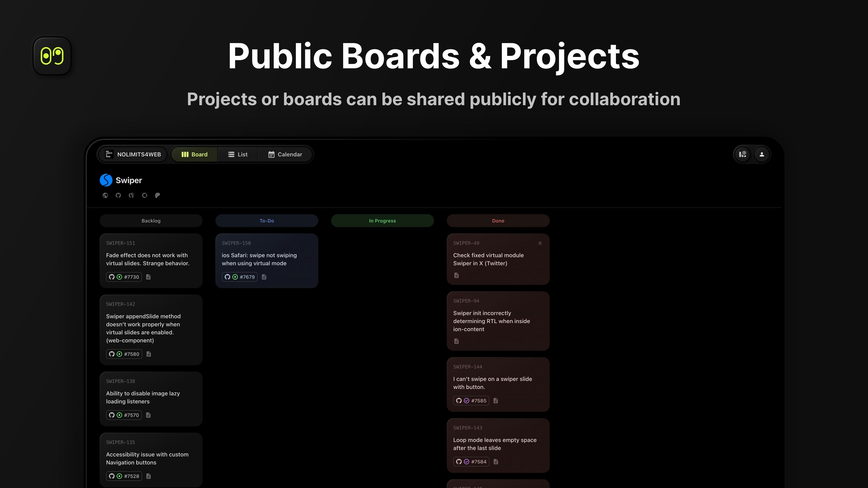The image size is (868, 488).
Task: Open closed GitHub issue #7584 badge
Action: tap(471, 461)
